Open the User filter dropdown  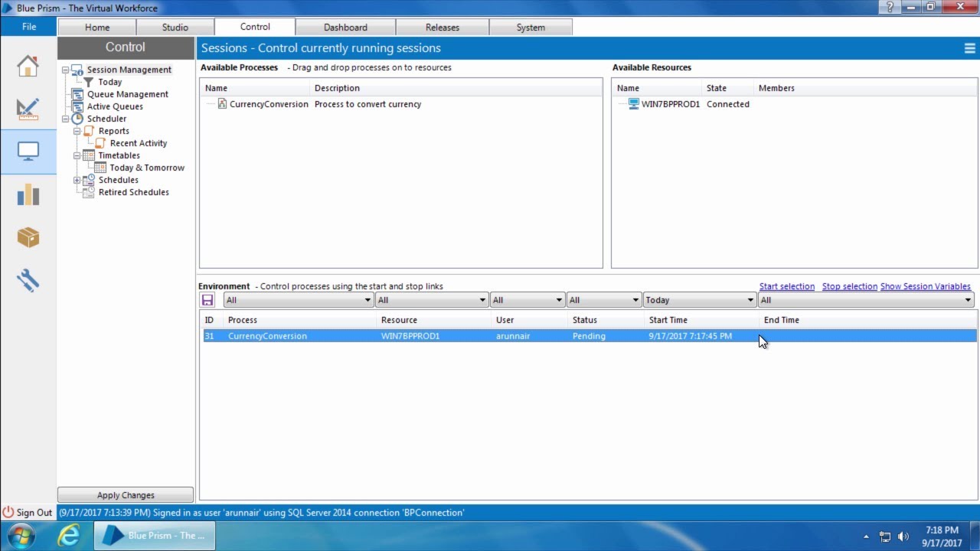528,300
